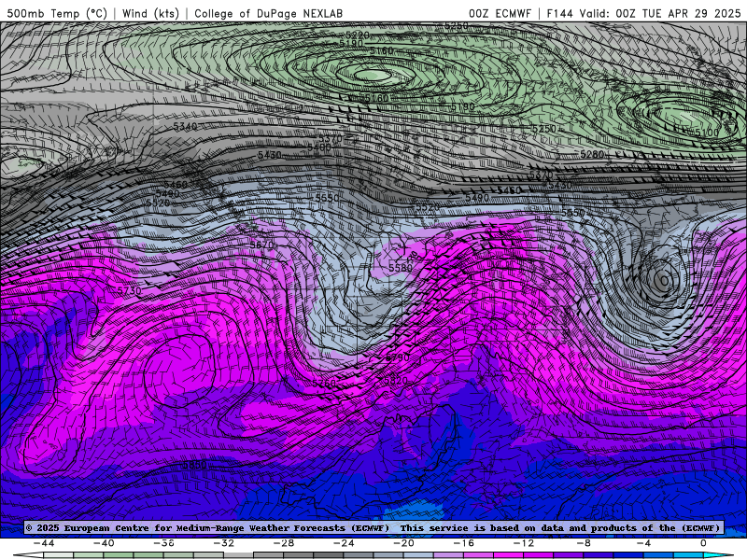The height and width of the screenshot is (560, 747).
Task: Click the 5790 contour label
Action: [x=398, y=357]
